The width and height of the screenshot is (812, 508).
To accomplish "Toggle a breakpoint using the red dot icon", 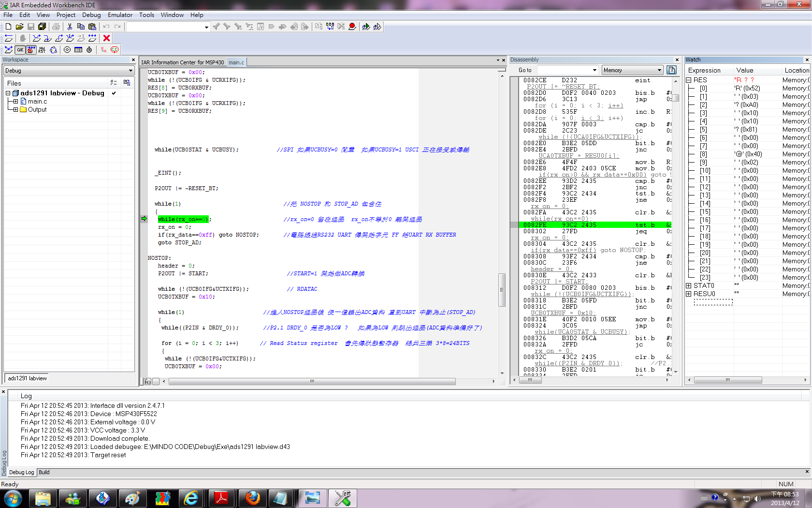I will [x=352, y=27].
